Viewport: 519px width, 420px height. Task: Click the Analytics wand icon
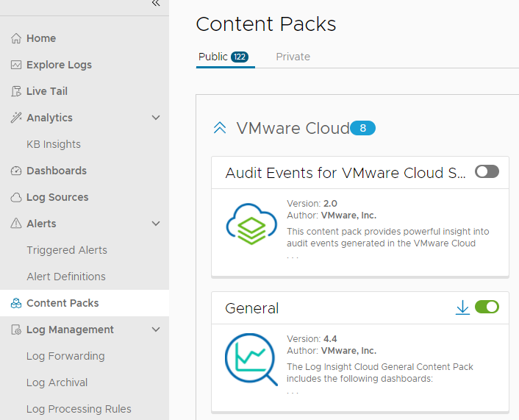(16, 118)
